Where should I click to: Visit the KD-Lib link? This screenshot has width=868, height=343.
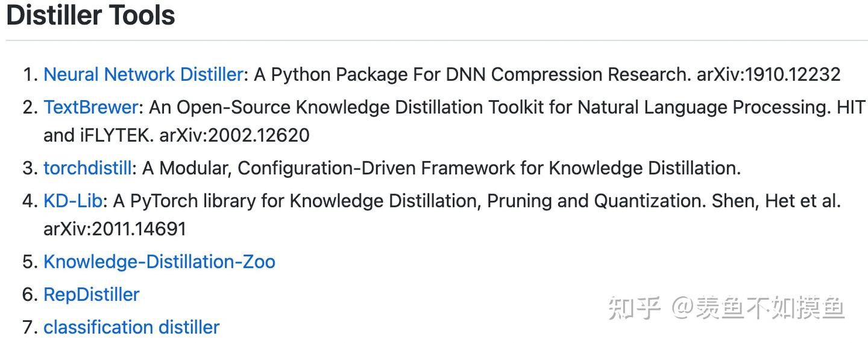73,200
